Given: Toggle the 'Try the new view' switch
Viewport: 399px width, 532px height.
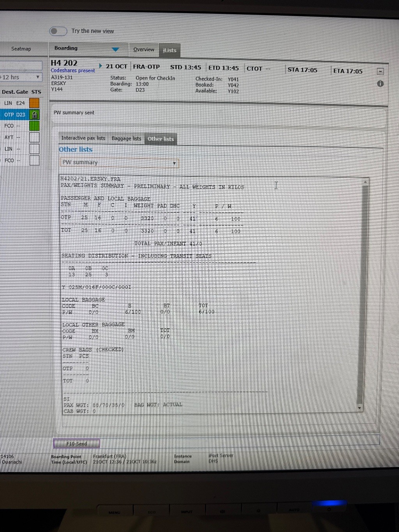Looking at the screenshot, I should [x=58, y=31].
